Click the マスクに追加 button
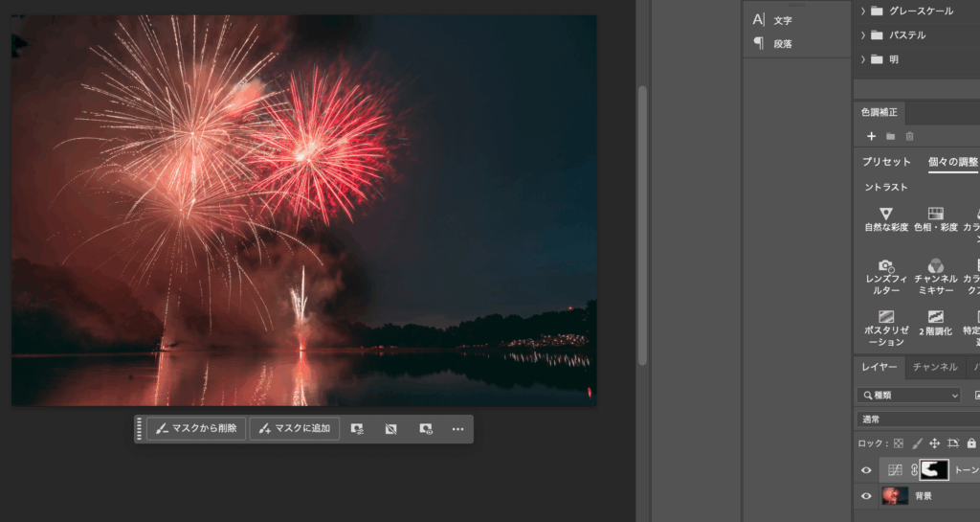 (x=295, y=429)
